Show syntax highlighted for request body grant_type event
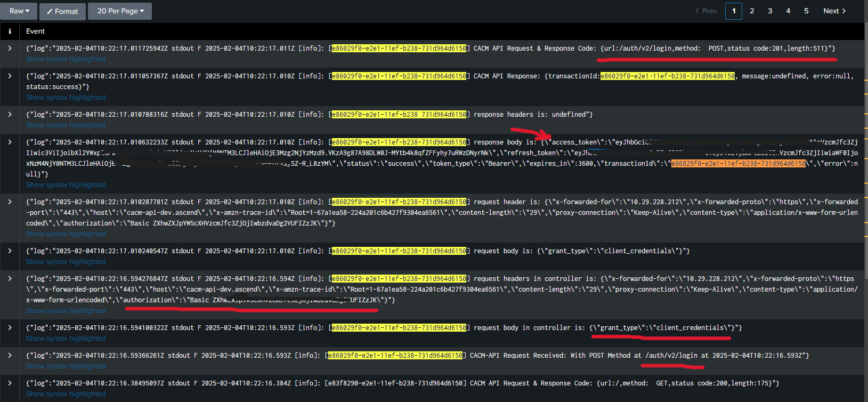 (66, 262)
